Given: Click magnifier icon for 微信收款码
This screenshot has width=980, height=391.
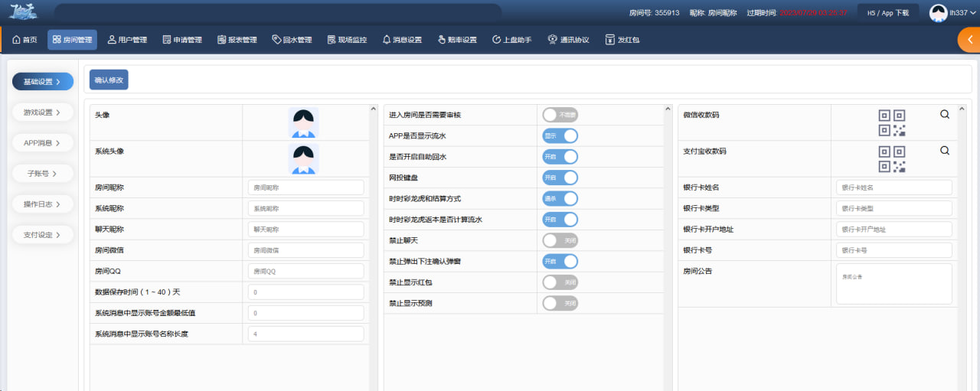Looking at the screenshot, I should coord(945,115).
